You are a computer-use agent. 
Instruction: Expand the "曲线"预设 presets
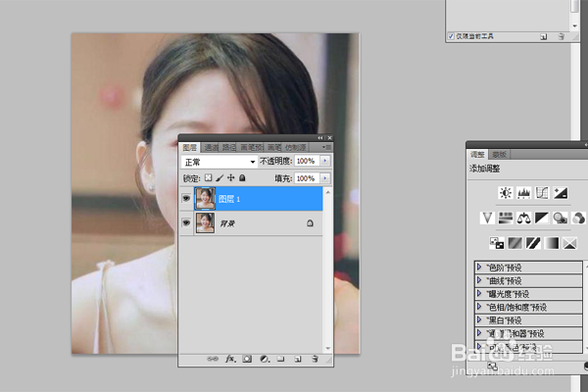(x=479, y=280)
